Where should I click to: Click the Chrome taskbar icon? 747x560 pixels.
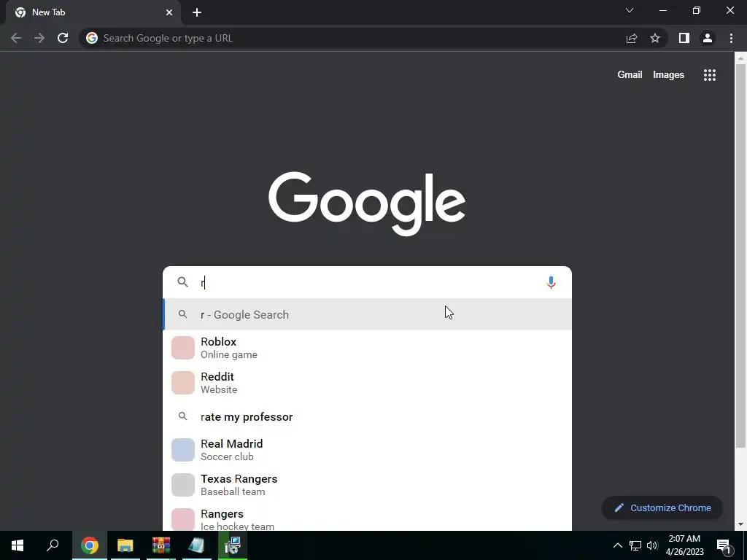pos(90,545)
